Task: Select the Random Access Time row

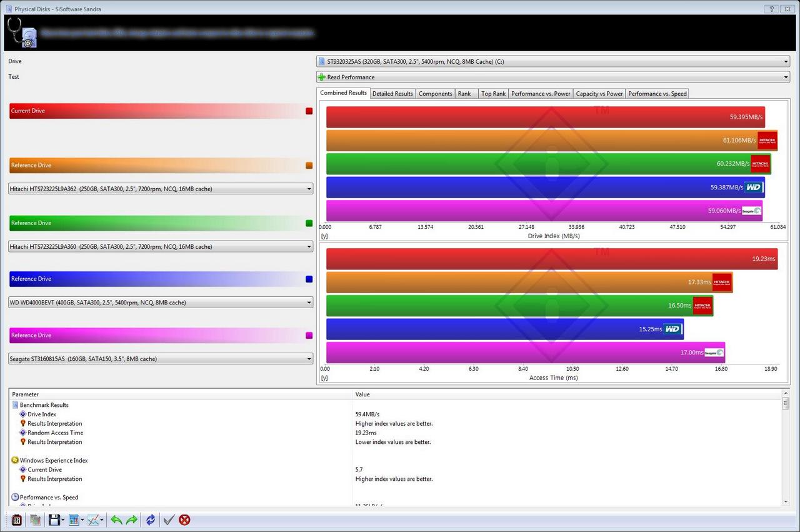Action: pos(395,433)
